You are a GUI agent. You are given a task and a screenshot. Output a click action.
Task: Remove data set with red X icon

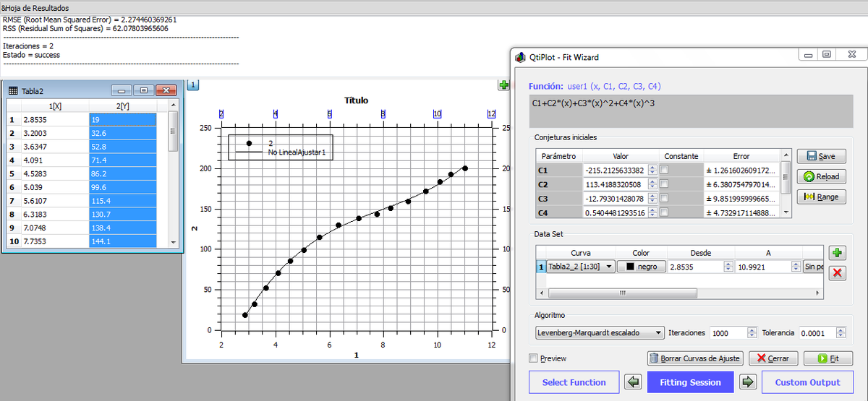coord(837,272)
